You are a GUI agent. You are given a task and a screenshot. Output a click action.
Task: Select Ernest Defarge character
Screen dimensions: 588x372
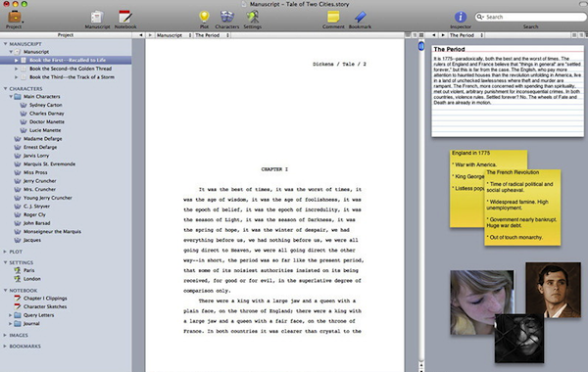[40, 147]
